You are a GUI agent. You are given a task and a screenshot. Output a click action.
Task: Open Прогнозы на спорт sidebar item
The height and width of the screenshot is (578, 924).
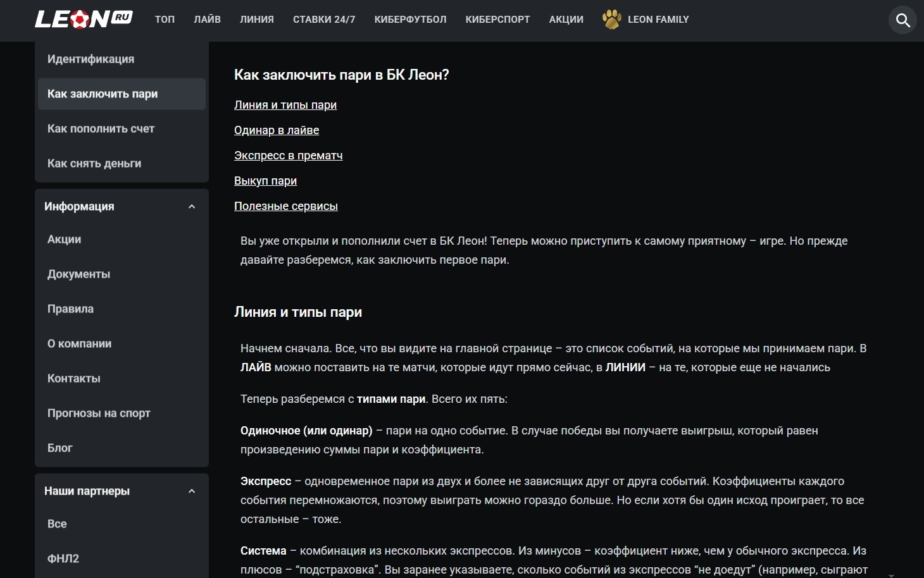coord(122,413)
